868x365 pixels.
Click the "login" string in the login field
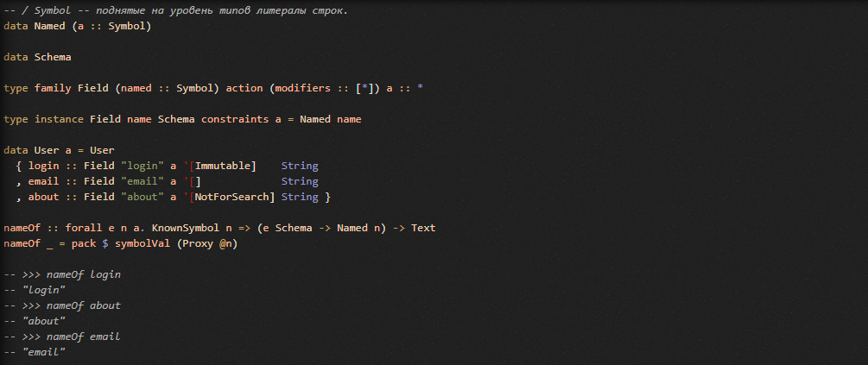pyautogui.click(x=143, y=166)
